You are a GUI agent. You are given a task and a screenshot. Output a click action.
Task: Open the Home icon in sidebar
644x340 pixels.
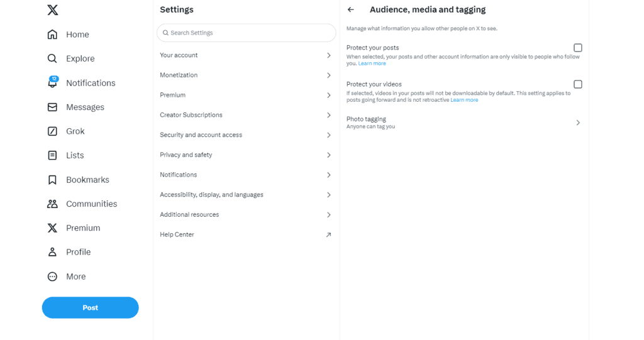[x=53, y=35]
